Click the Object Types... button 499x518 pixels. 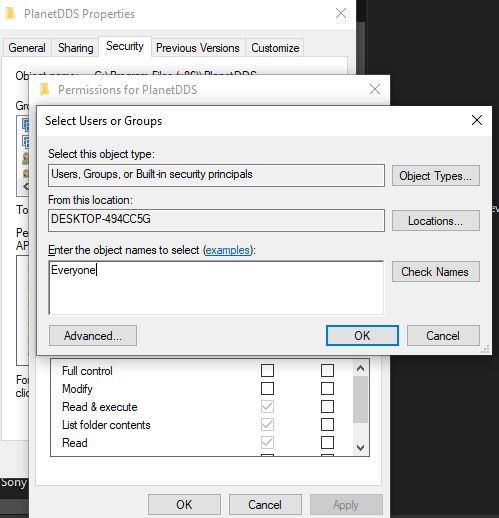[x=436, y=175]
